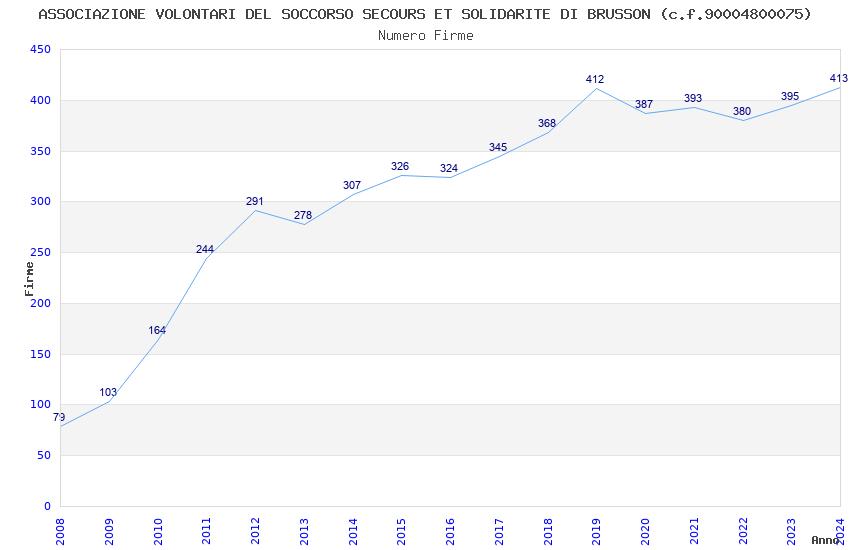The width and height of the screenshot is (850, 550).
Task: Click the x-axis year 2012
Action: [255, 531]
